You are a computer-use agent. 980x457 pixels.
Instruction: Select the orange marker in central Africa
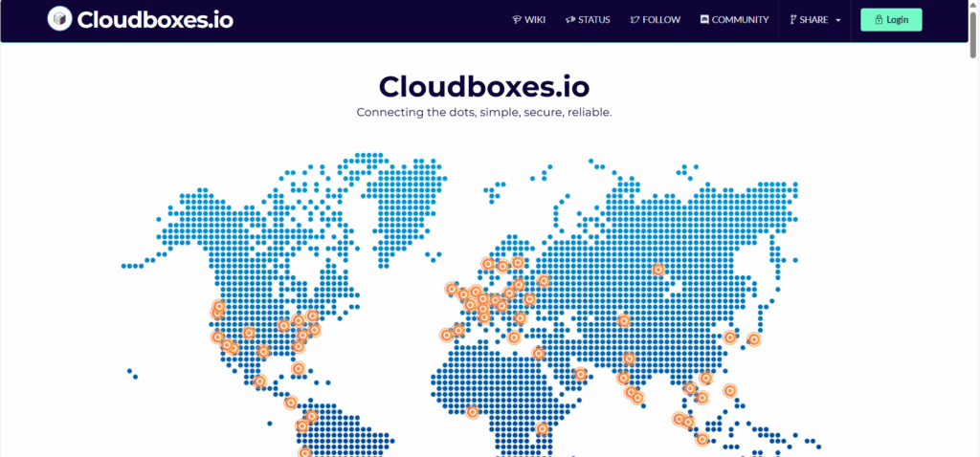(542, 429)
